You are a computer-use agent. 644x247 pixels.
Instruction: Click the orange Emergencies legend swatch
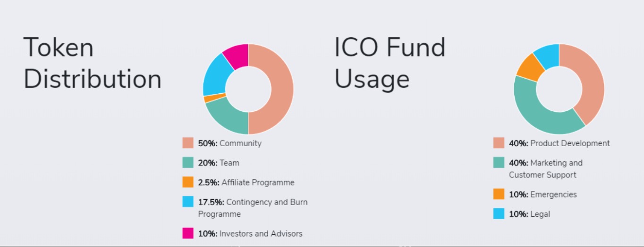coord(499,194)
